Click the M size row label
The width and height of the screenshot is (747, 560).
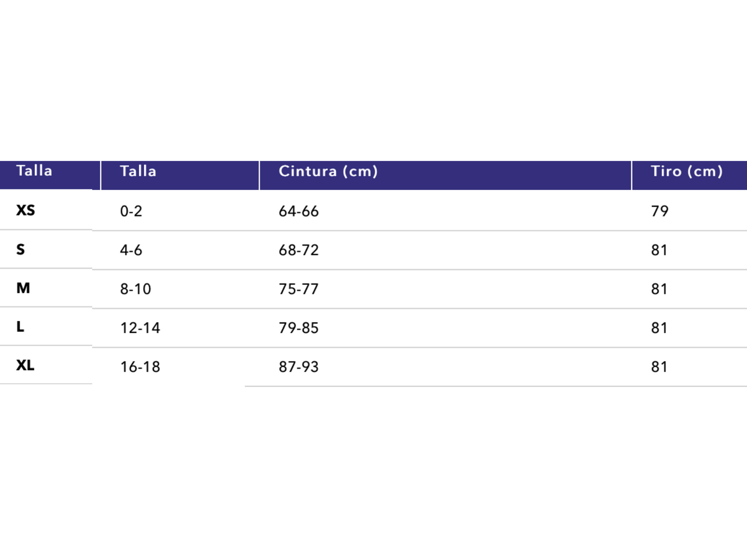[x=23, y=288]
